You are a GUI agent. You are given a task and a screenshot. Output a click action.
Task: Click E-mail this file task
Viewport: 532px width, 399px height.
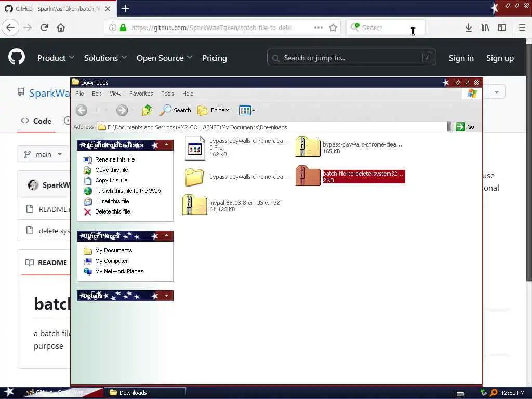tap(112, 201)
